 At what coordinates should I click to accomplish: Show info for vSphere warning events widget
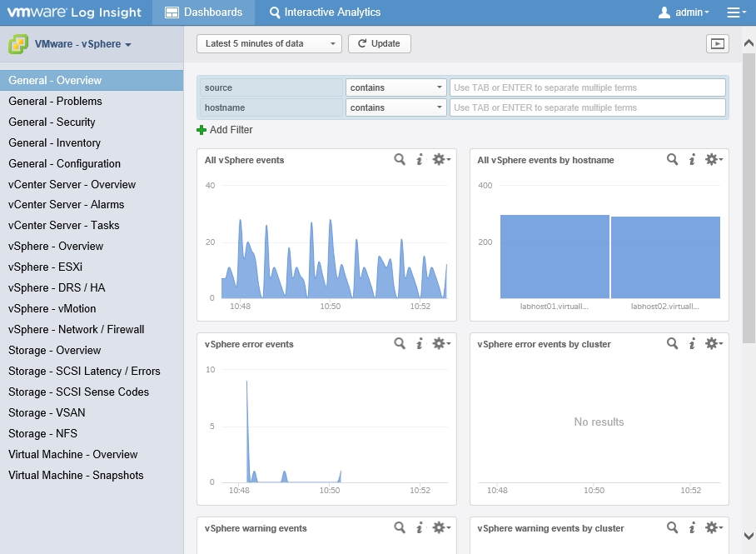(420, 527)
